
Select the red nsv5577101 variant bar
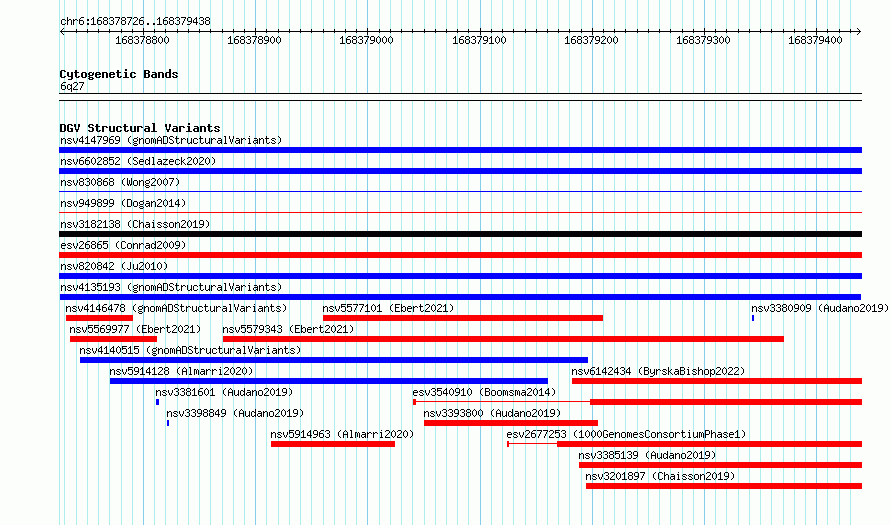point(463,318)
